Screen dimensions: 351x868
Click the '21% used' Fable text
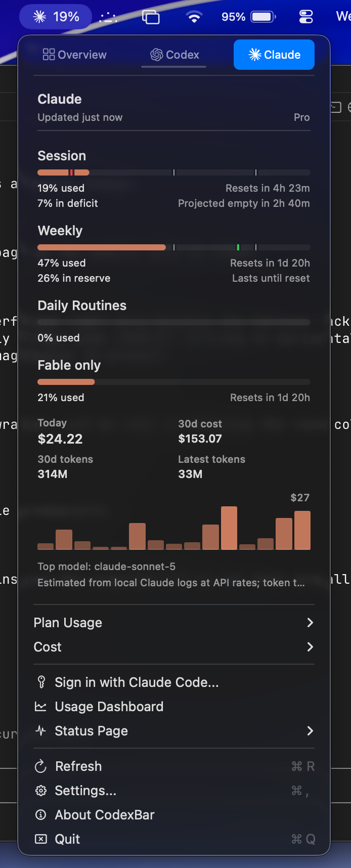[x=61, y=398]
